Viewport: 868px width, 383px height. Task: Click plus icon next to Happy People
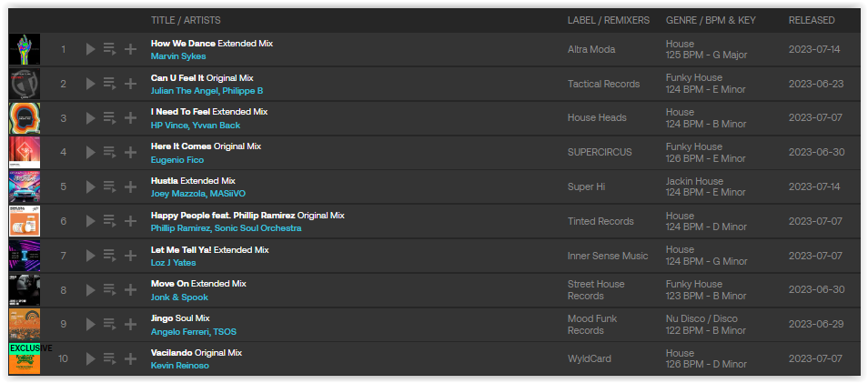(130, 221)
